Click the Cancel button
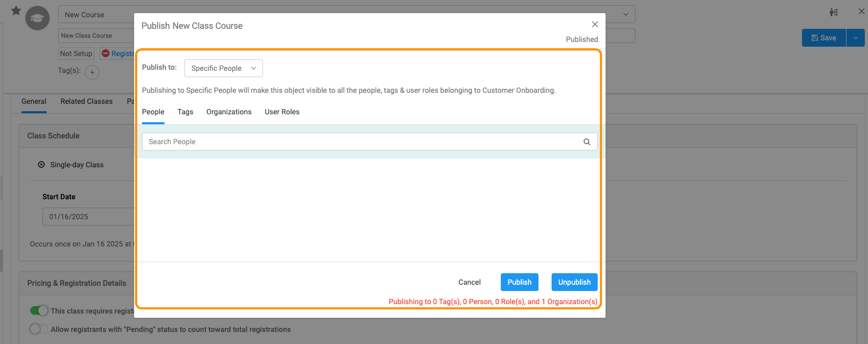This screenshot has height=344, width=868. click(x=469, y=282)
